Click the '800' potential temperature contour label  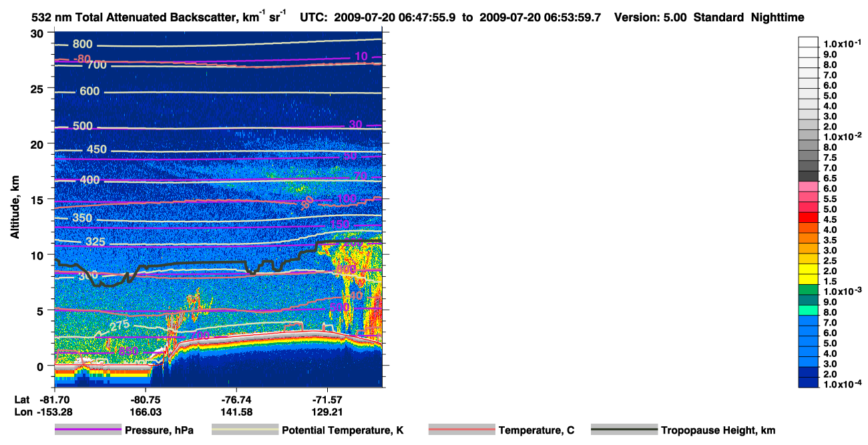point(83,45)
